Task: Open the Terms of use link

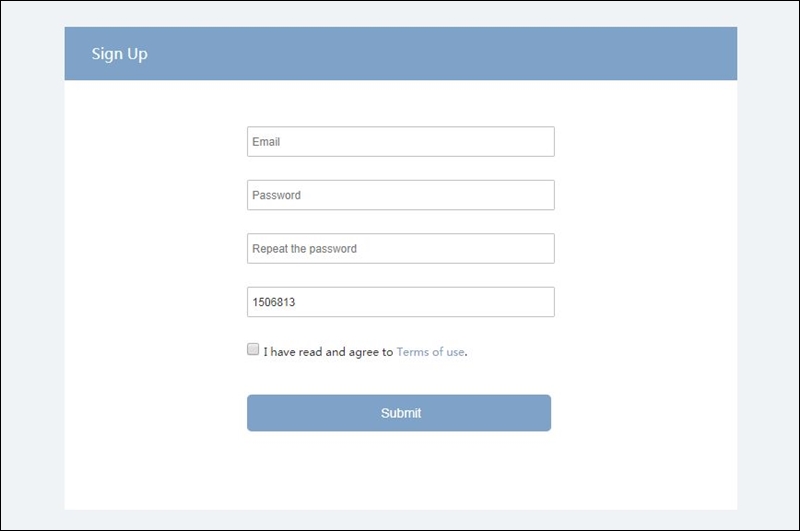Action: 430,352
